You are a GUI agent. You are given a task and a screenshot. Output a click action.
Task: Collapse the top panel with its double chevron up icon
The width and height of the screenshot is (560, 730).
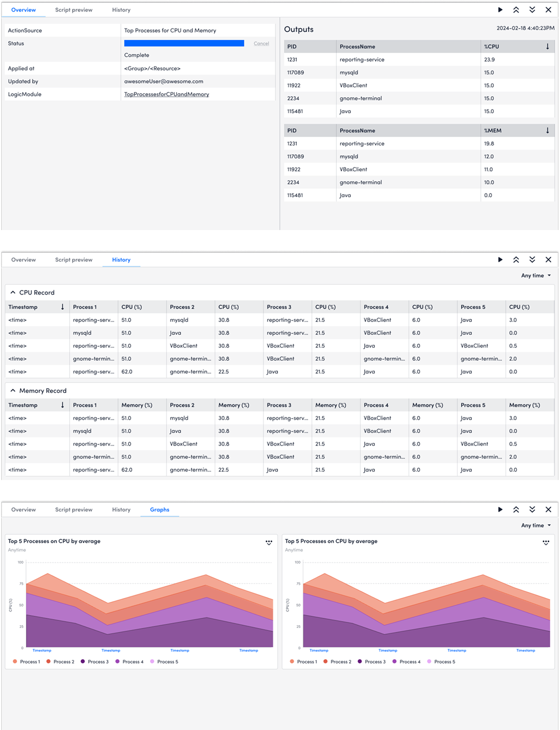pyautogui.click(x=516, y=9)
